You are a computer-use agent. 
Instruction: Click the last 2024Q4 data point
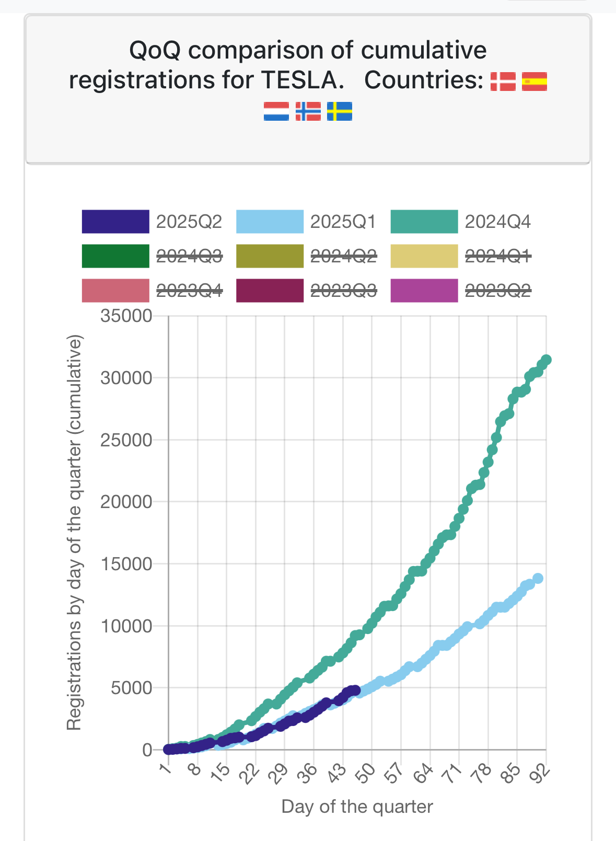[547, 360]
